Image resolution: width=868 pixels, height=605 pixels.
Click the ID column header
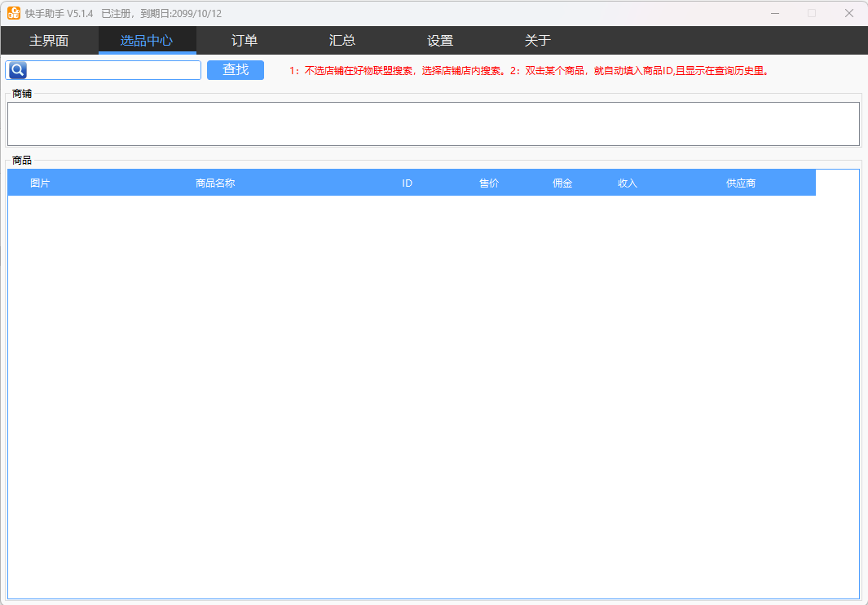[x=407, y=183]
